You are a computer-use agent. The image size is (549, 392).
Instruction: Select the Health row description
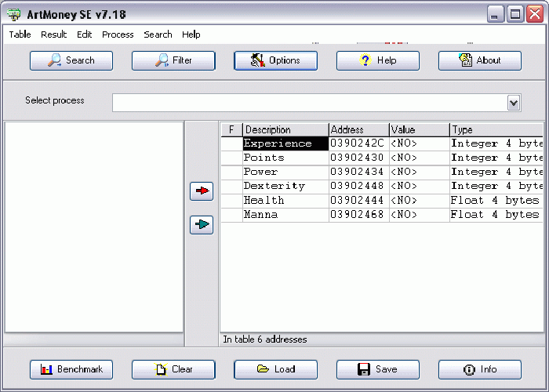(285, 200)
